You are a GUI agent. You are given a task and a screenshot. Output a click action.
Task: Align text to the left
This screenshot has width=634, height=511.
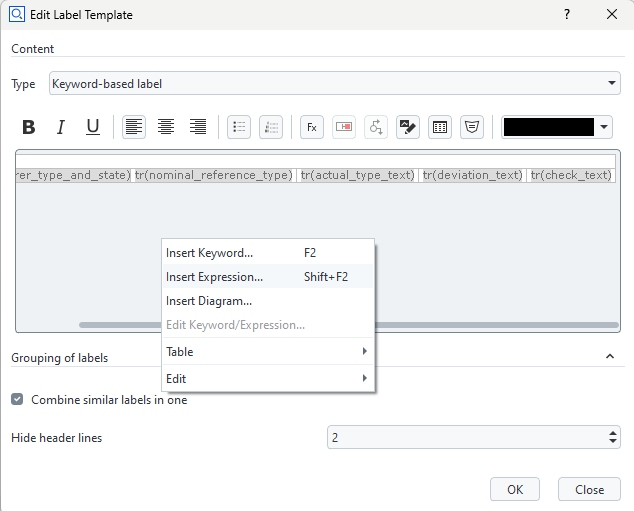134,127
